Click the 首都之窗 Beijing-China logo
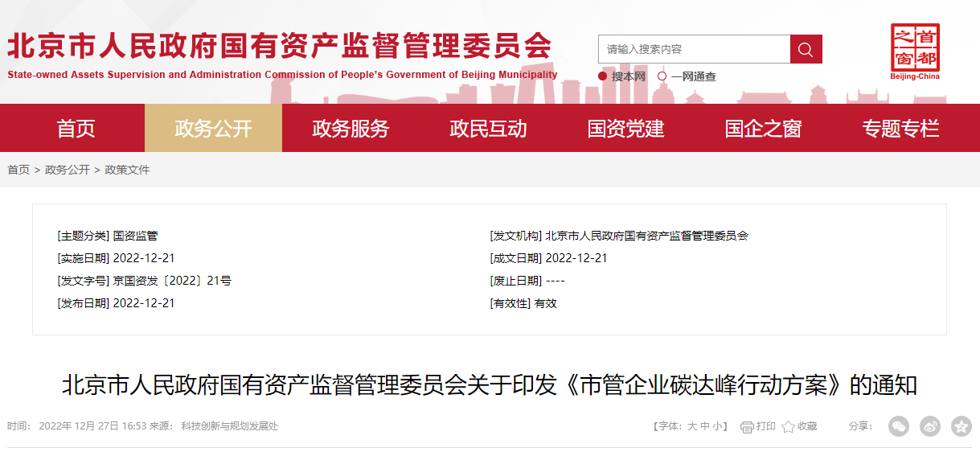This screenshot has height=452, width=980. 915,51
